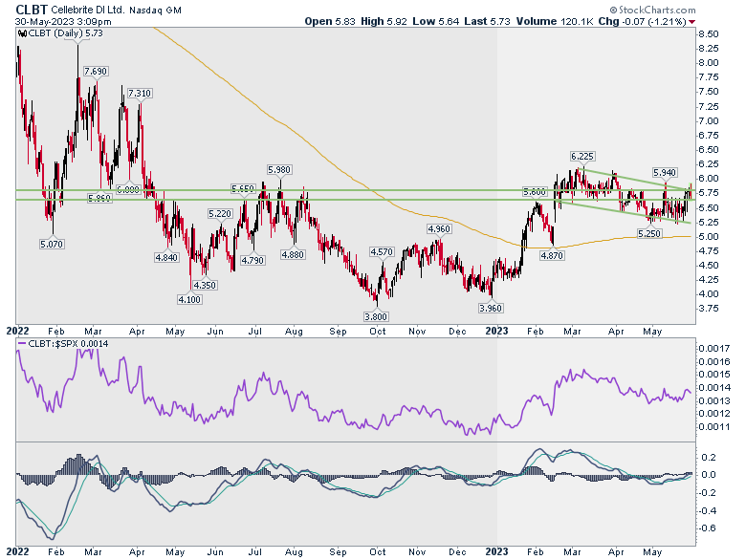Click Oct label under the price panel
746x560 pixels.
[378, 332]
